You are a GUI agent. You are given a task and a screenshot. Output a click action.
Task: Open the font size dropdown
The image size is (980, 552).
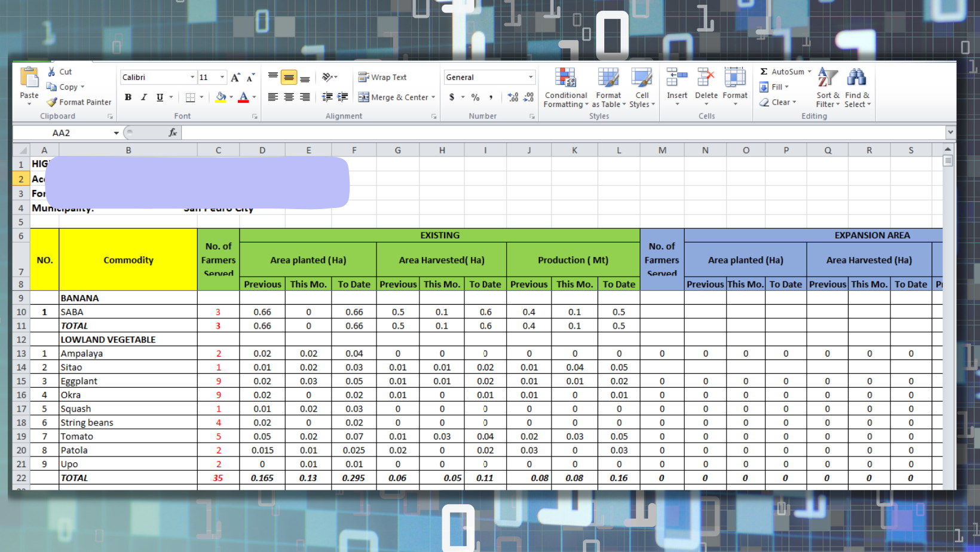click(x=222, y=78)
